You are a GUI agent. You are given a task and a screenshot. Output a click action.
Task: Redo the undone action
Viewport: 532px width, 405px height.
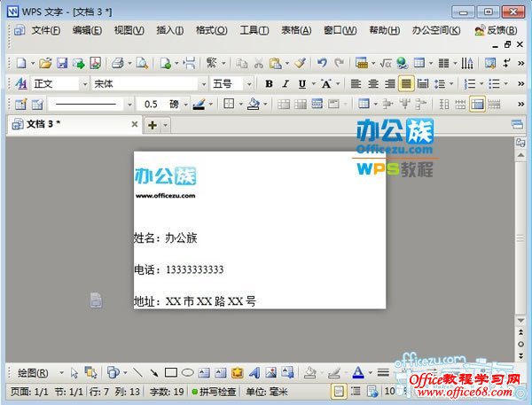point(339,63)
